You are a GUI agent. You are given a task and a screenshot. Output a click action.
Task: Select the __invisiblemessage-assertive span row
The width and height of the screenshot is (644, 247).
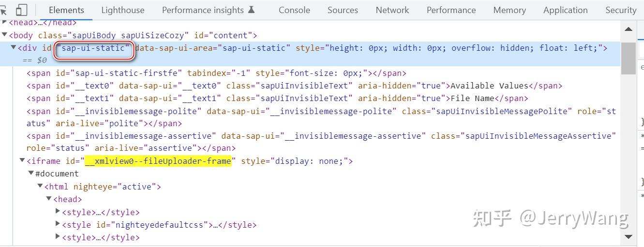coord(321,142)
